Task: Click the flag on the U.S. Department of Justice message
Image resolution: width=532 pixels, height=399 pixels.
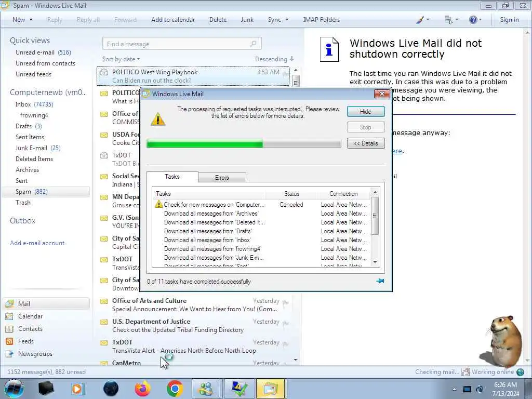Action: (x=285, y=323)
